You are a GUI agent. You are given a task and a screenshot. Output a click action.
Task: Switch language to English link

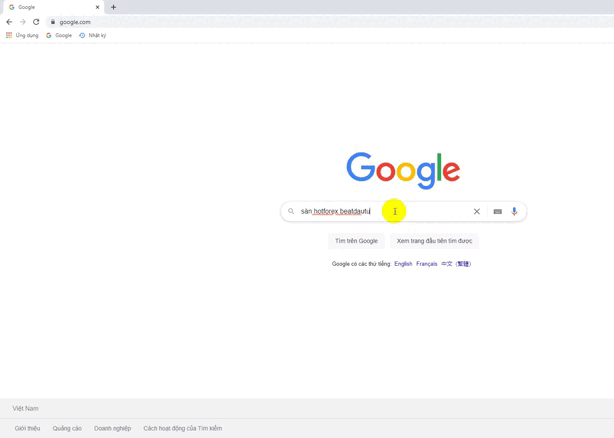[403, 264]
